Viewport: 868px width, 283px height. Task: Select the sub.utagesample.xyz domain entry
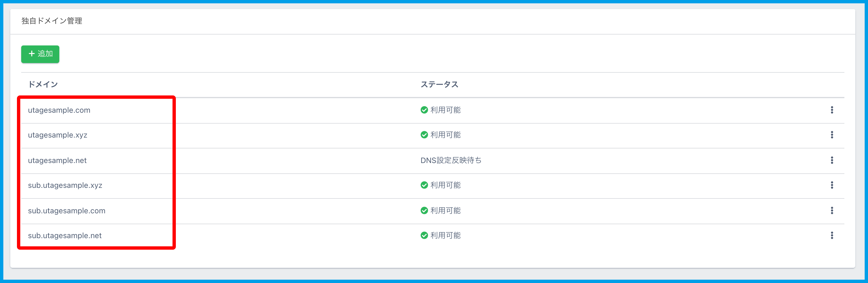click(x=65, y=185)
